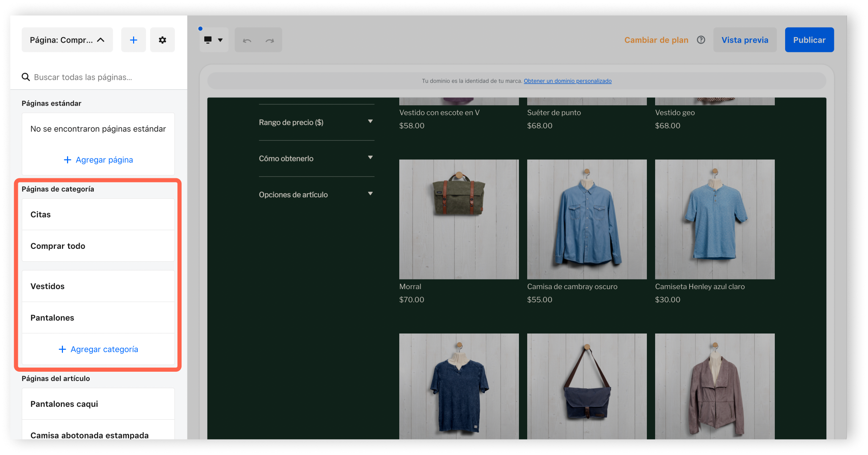
Task: Click the add new page plus icon
Action: click(x=133, y=40)
